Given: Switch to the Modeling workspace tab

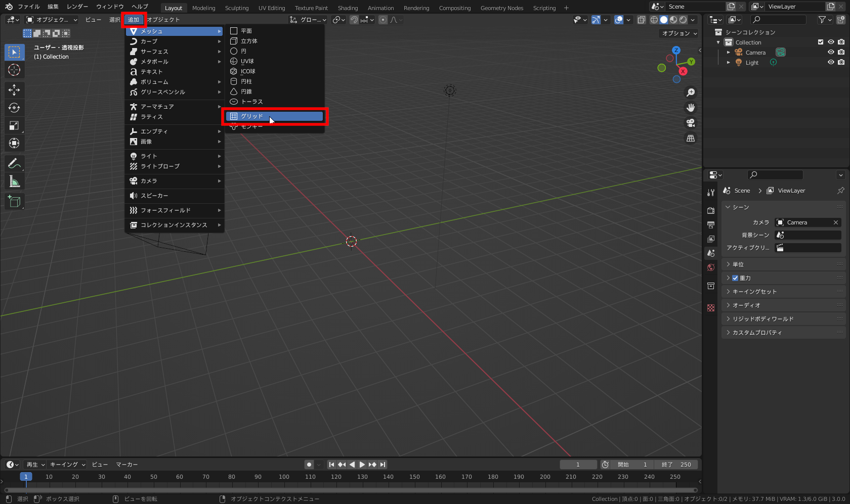Looking at the screenshot, I should click(203, 8).
